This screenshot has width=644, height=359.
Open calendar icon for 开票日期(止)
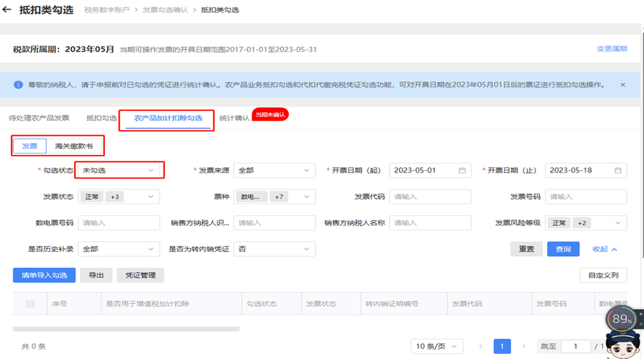point(618,170)
